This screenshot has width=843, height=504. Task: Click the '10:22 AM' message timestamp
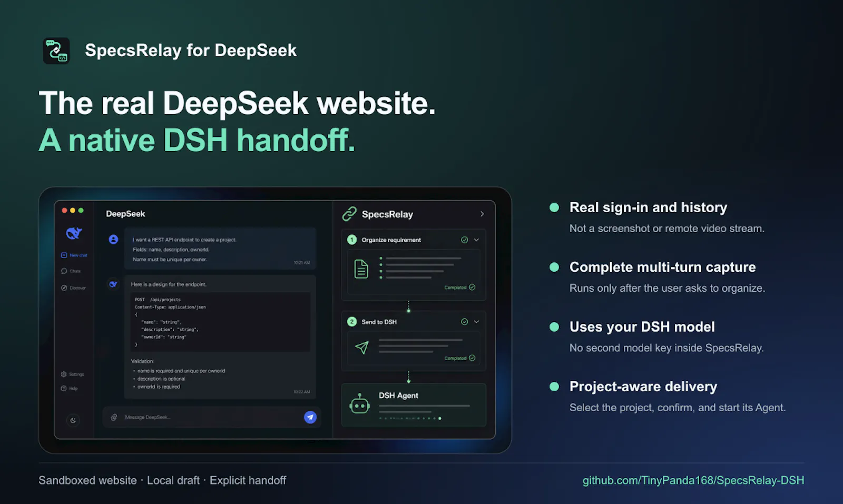302,392
